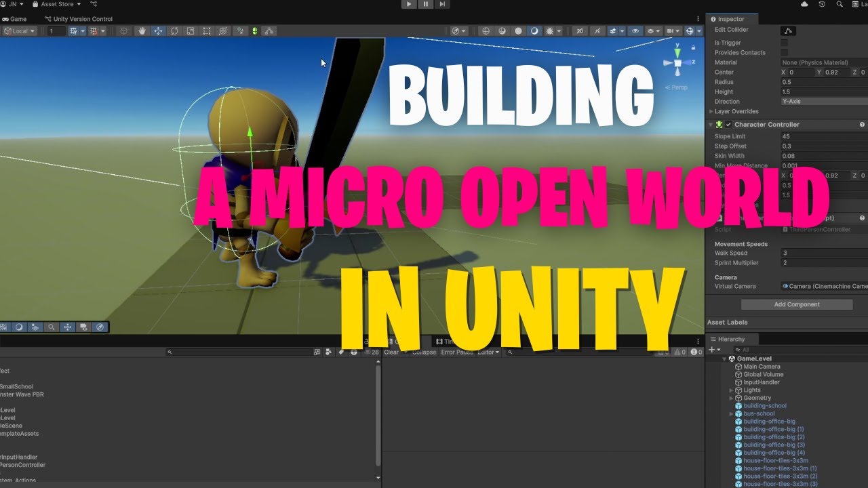Screen dimensions: 868x488
Task: Toggle the Is Trigger checkbox
Action: (x=785, y=43)
